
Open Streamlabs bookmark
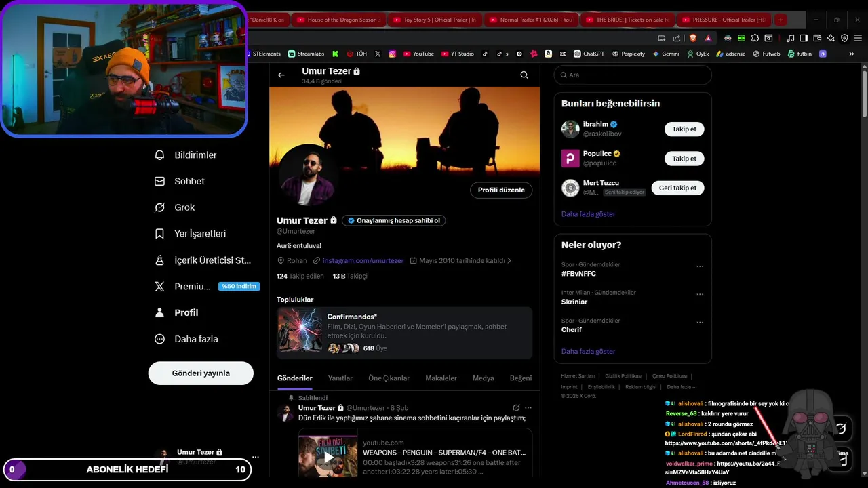(x=307, y=54)
